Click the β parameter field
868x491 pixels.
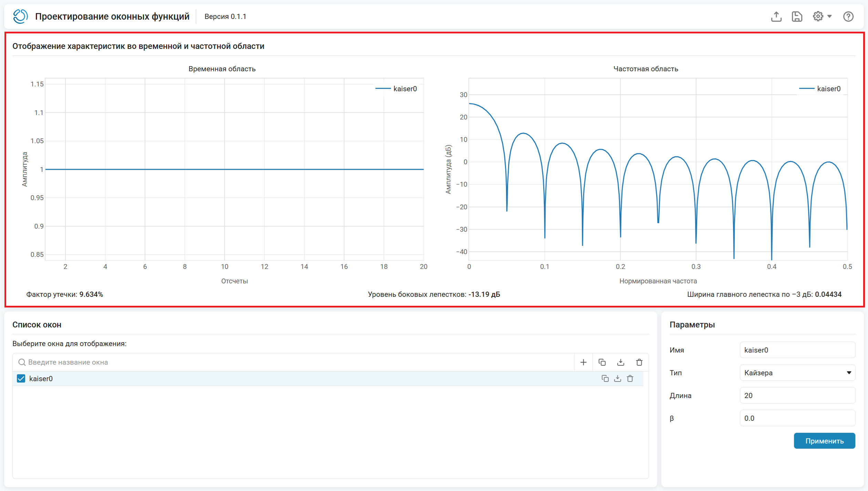point(797,418)
